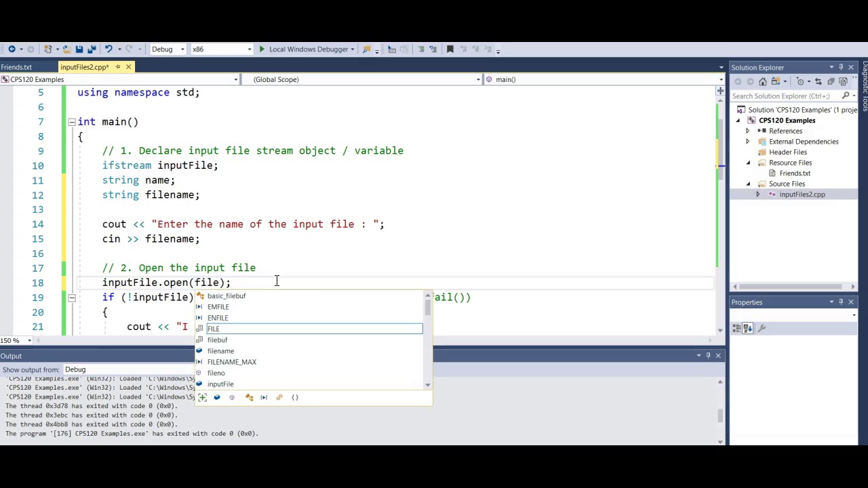Close the inputFiles2.cpp tab
Viewport: 868px width, 488px height.
coord(128,67)
